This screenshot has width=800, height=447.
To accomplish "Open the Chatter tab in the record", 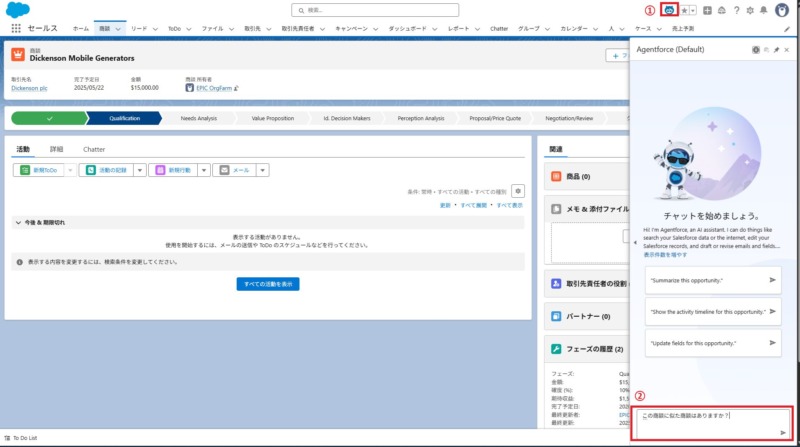I will [x=94, y=149].
